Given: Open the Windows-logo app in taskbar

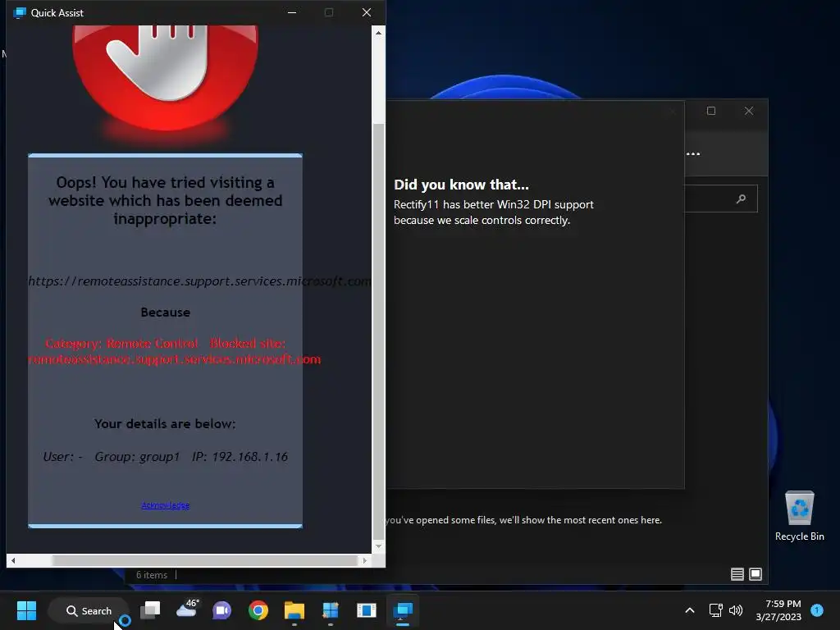Looking at the screenshot, I should pos(330,610).
